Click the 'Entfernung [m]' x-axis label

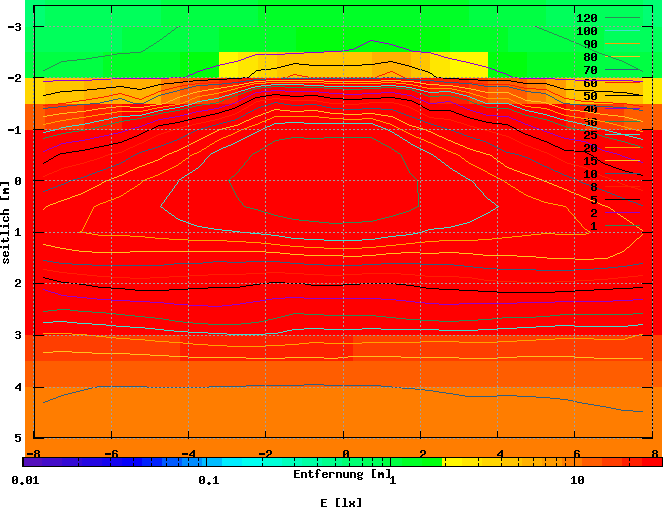pyautogui.click(x=342, y=474)
